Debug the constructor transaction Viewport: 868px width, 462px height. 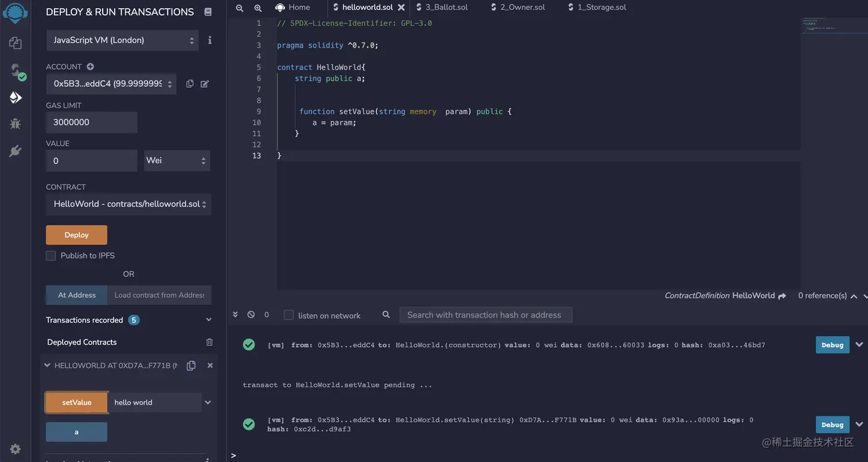[832, 345]
